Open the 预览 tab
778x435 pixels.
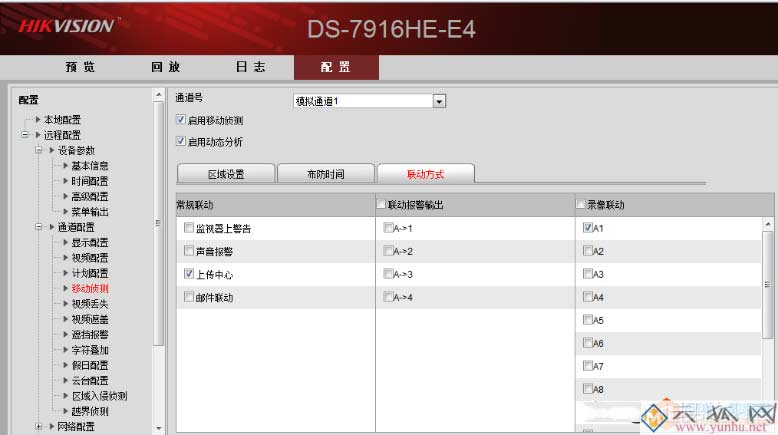(x=80, y=67)
